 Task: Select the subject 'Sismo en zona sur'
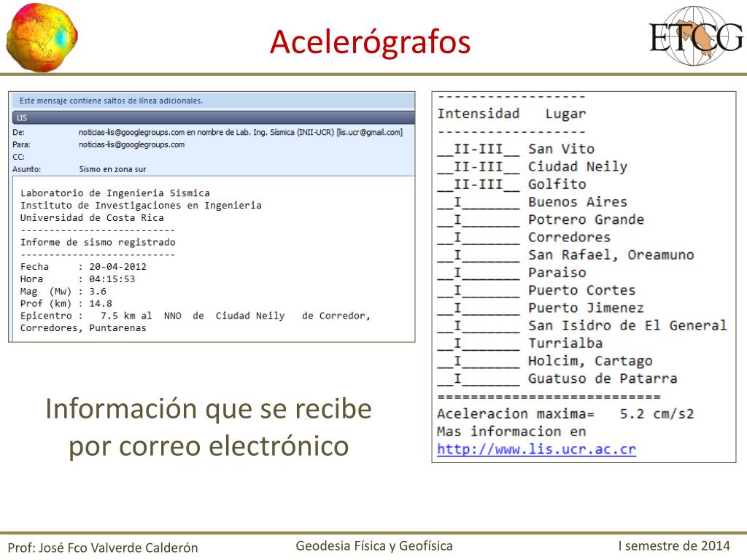pyautogui.click(x=112, y=169)
